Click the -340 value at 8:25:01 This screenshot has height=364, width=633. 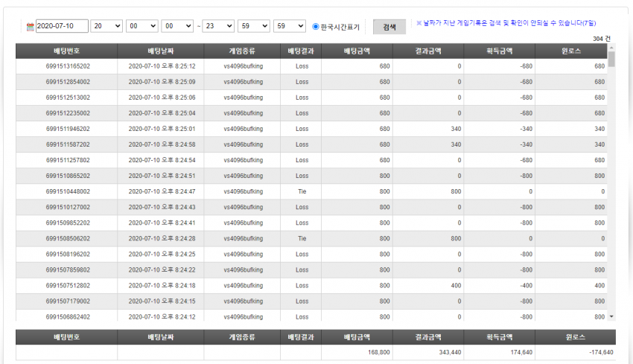(x=526, y=129)
